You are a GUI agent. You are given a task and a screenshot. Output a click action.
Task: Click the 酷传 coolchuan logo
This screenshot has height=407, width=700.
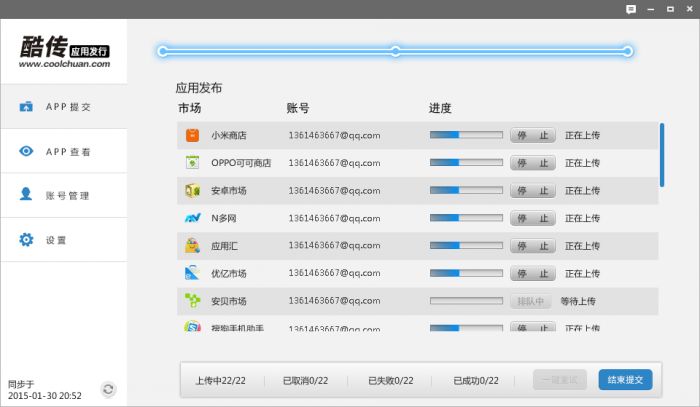(64, 52)
